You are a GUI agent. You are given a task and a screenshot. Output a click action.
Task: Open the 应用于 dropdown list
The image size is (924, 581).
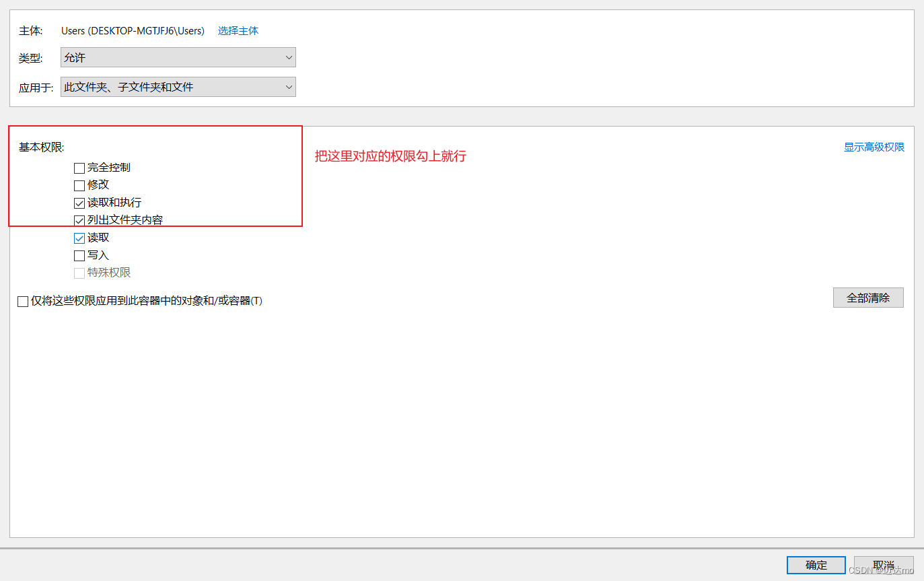tap(178, 87)
